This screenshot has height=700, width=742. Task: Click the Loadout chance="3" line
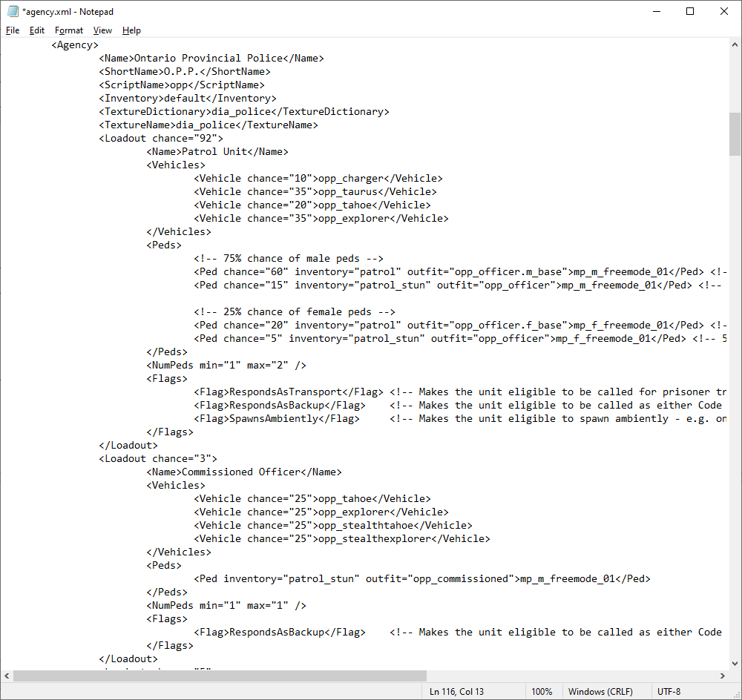click(158, 458)
